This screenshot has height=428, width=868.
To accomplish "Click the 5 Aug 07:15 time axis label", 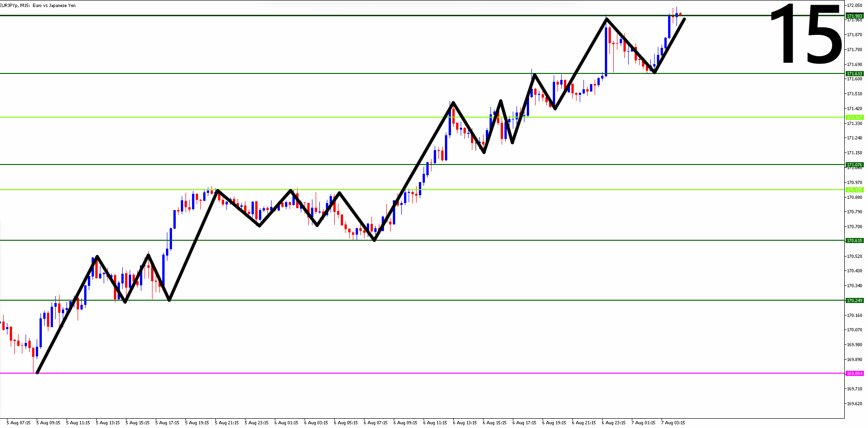I will click(19, 423).
